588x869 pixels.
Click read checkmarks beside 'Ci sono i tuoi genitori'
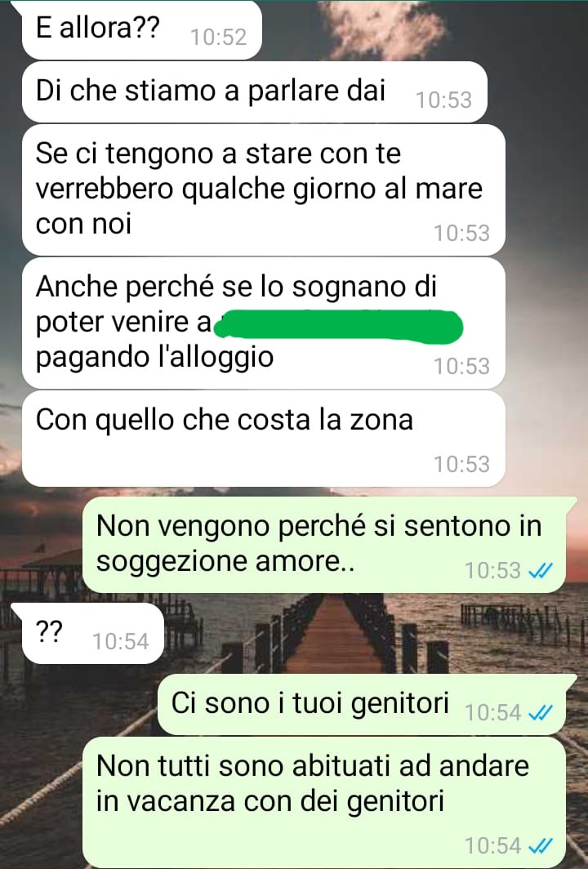[x=541, y=713]
